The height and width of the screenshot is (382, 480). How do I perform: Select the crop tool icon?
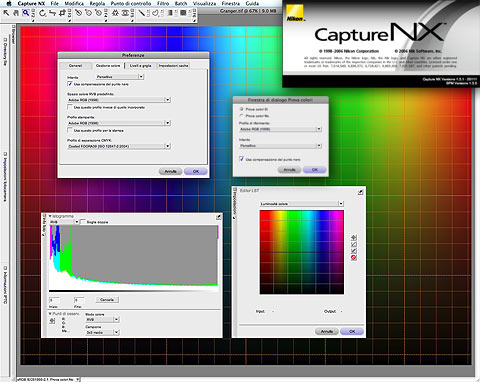click(x=62, y=13)
